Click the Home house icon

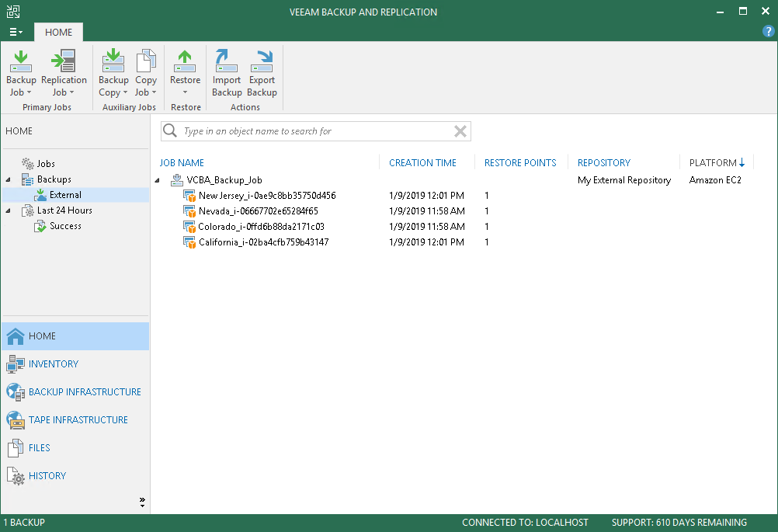coord(16,336)
